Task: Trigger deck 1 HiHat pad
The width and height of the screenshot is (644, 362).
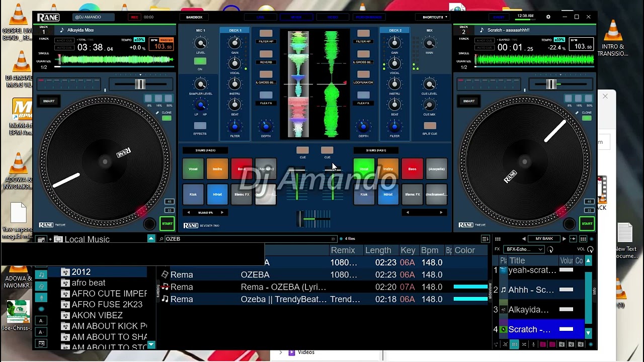Action: [217, 194]
